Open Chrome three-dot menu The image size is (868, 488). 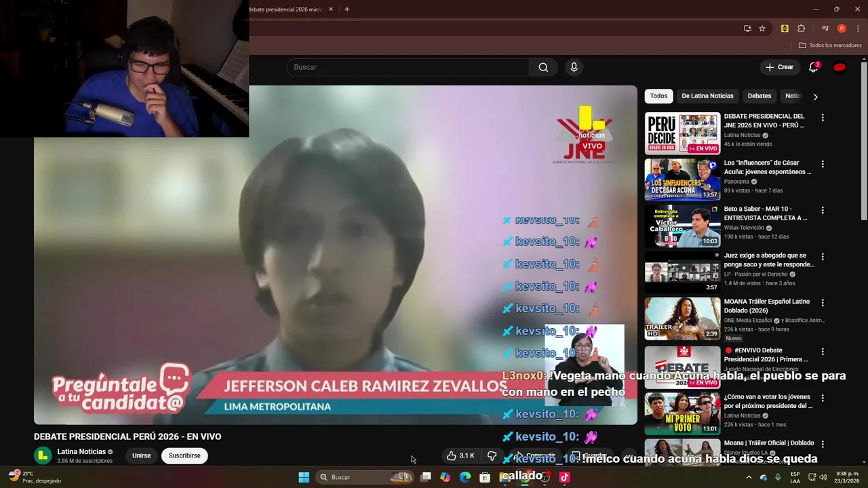click(x=856, y=28)
